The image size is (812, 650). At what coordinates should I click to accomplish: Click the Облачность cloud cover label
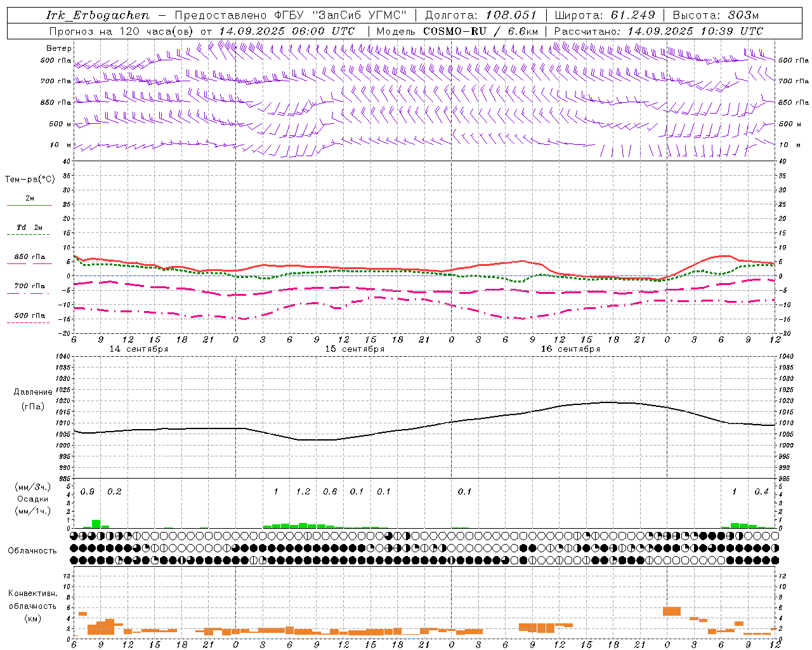tap(32, 551)
